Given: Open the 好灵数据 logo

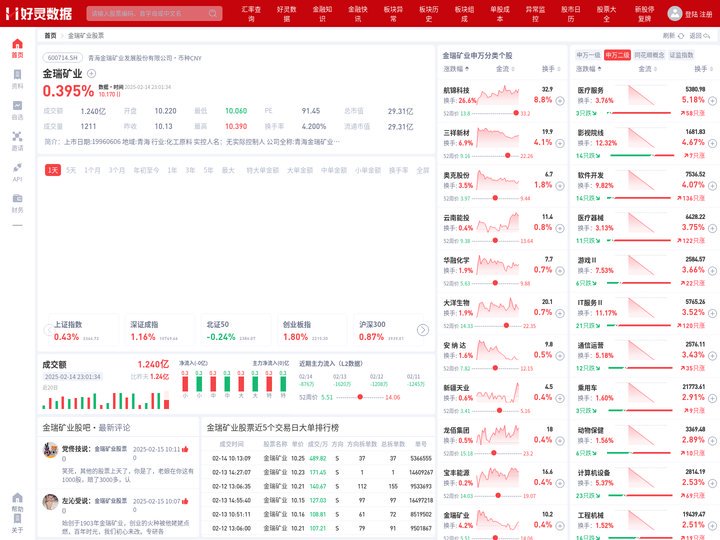Looking at the screenshot, I should pyautogui.click(x=40, y=13).
